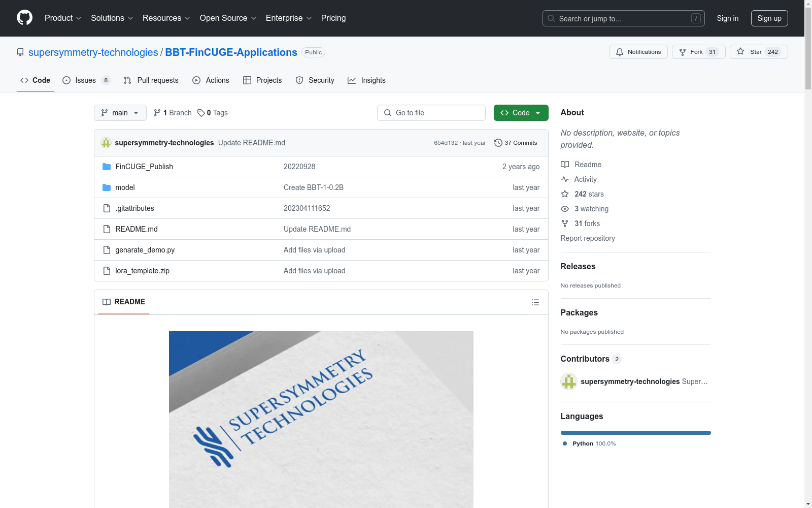Open the Create BBT-1-0.2B commit message

[314, 187]
